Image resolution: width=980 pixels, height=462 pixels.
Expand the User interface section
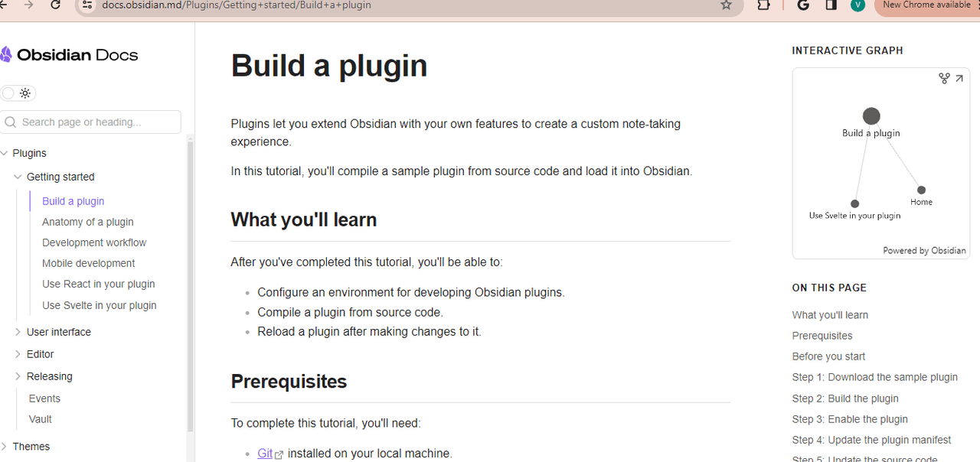18,332
